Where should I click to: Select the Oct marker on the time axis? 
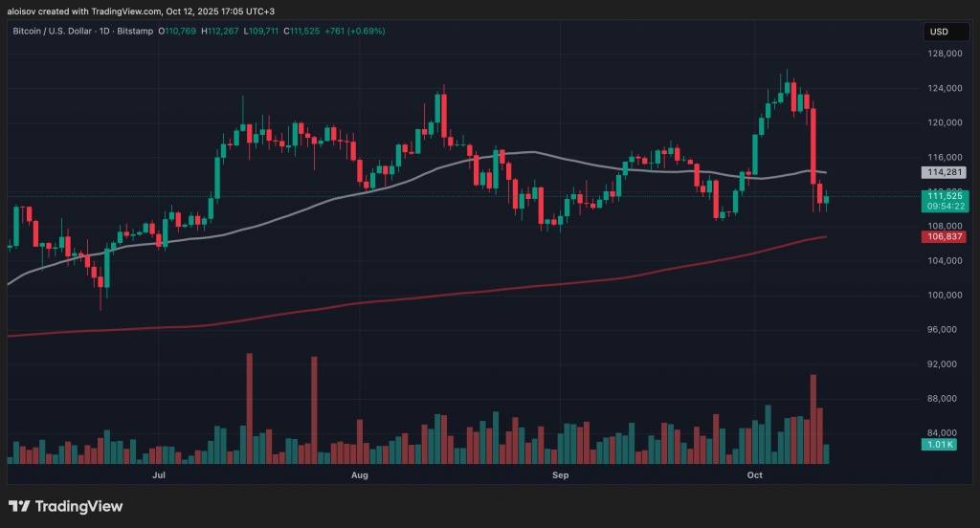(754, 474)
